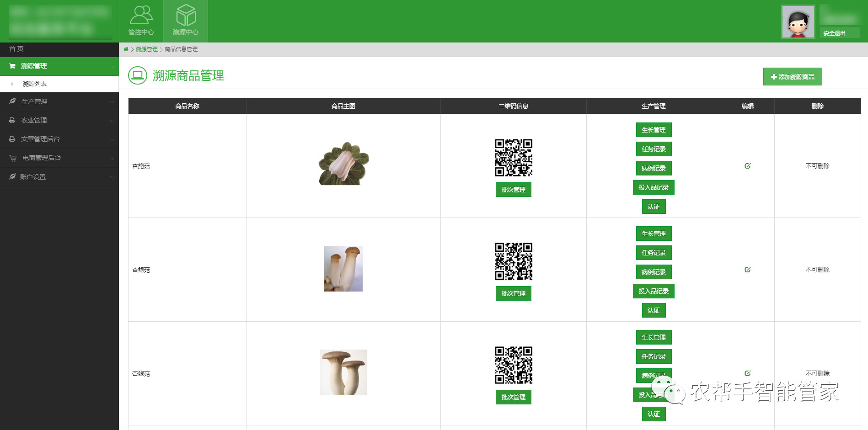868x430 pixels.
Task: Toggle chevron arrow on 账户设置 row
Action: [112, 177]
